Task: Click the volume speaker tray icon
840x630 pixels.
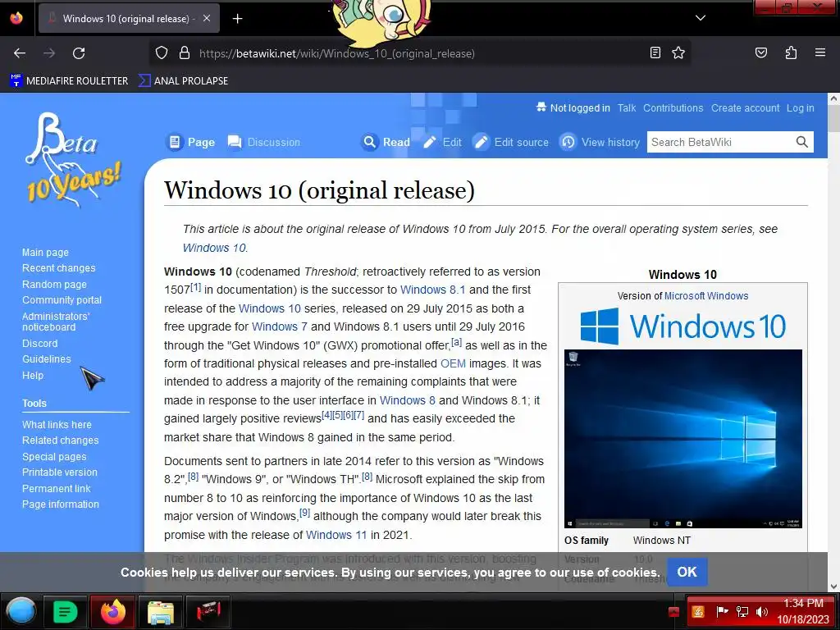Action: click(761, 611)
